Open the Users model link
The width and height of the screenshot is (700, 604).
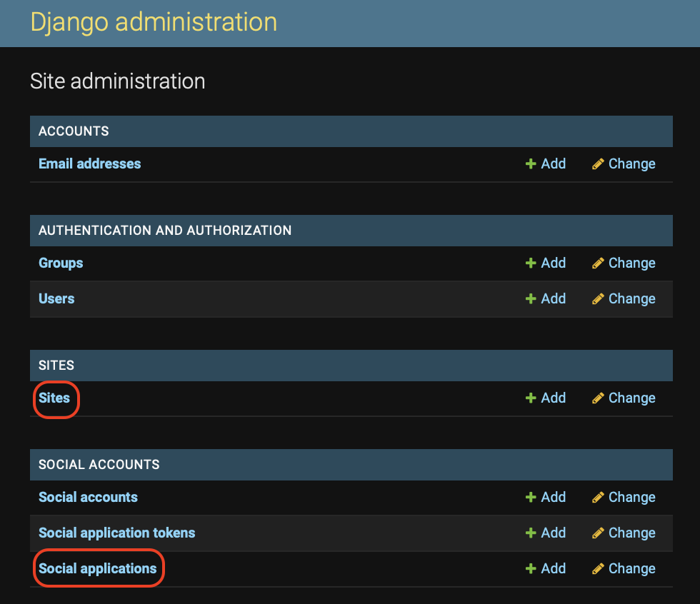56,298
